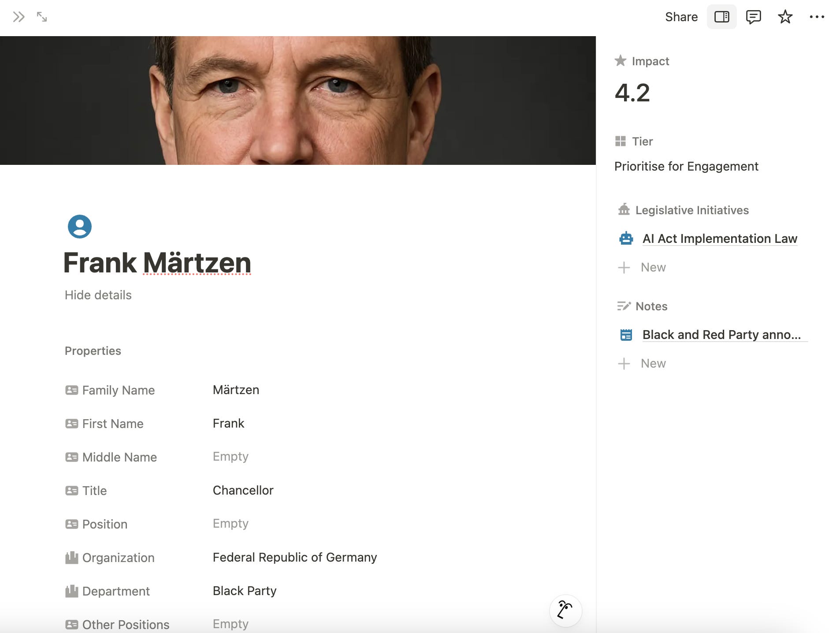
Task: Click the Tier property label
Action: [x=642, y=141]
